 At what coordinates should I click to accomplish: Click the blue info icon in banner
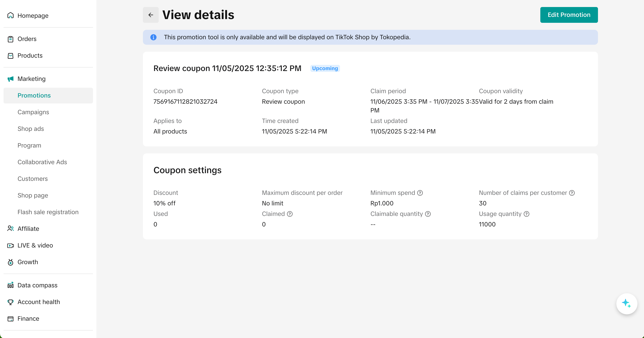153,37
